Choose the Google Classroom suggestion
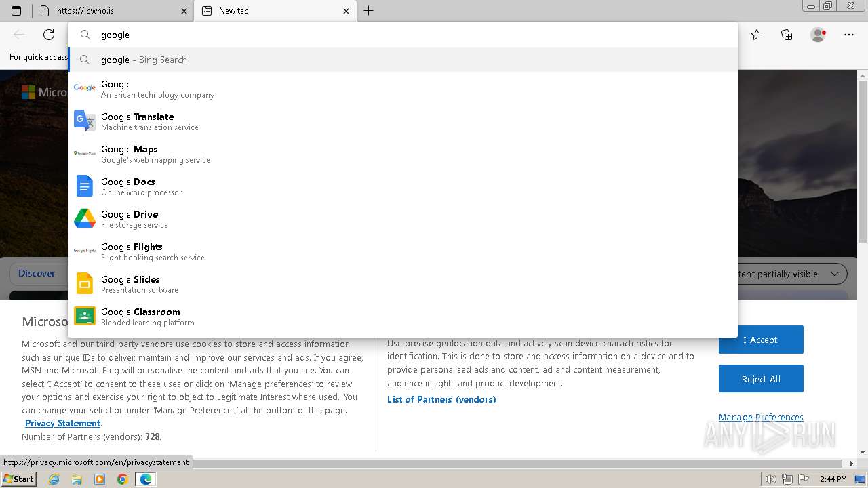868x488 pixels. click(403, 317)
